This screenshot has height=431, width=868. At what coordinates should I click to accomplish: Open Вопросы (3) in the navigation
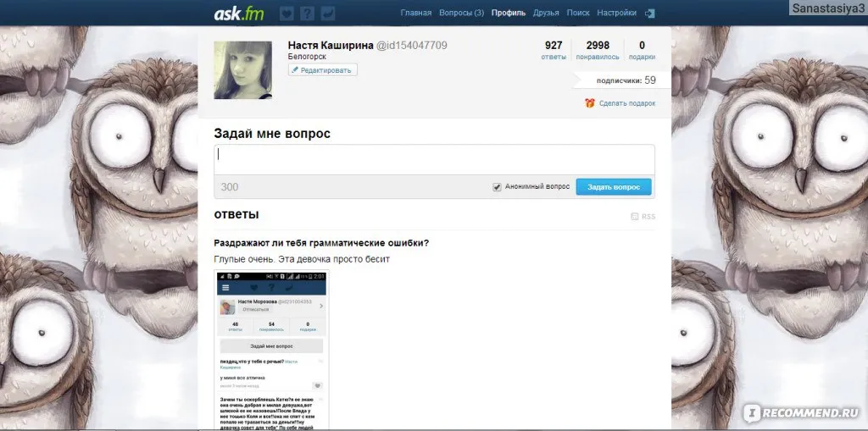461,13
